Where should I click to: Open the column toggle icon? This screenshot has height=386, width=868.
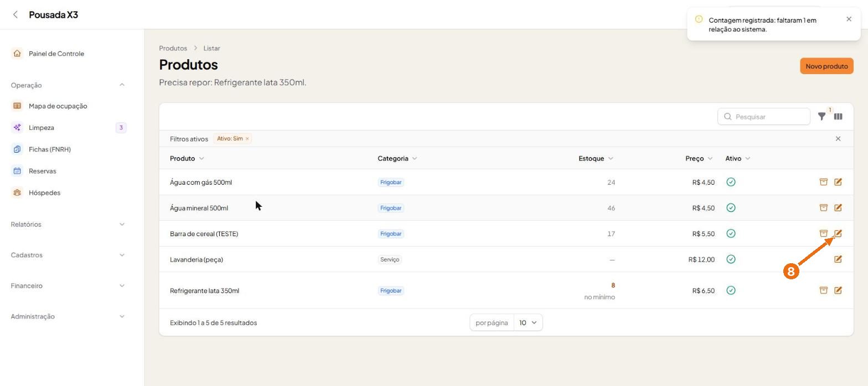(x=838, y=117)
